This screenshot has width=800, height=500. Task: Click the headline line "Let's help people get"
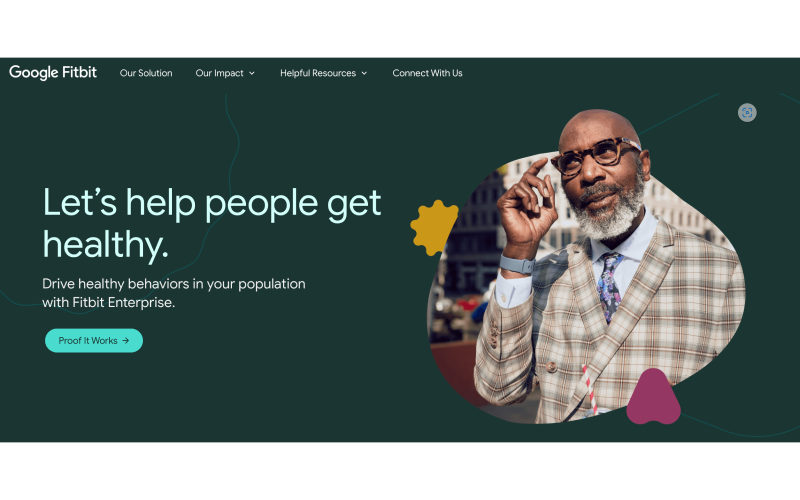coord(212,204)
